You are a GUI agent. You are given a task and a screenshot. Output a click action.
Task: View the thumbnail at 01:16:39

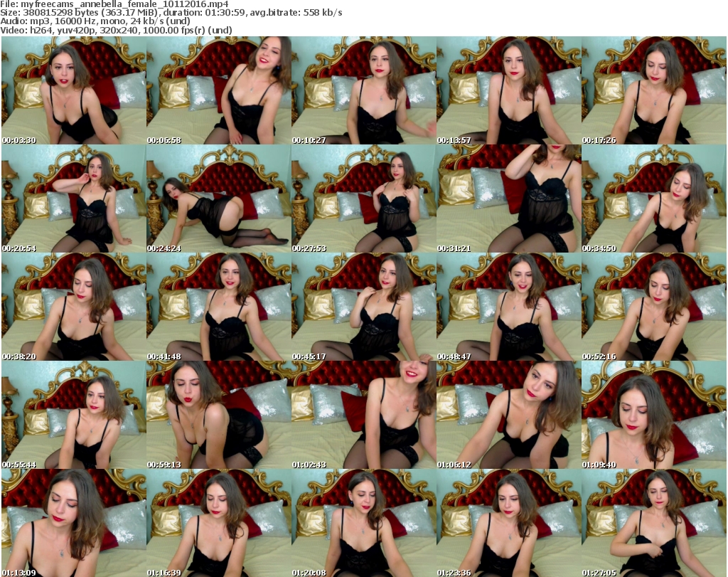coord(219,523)
